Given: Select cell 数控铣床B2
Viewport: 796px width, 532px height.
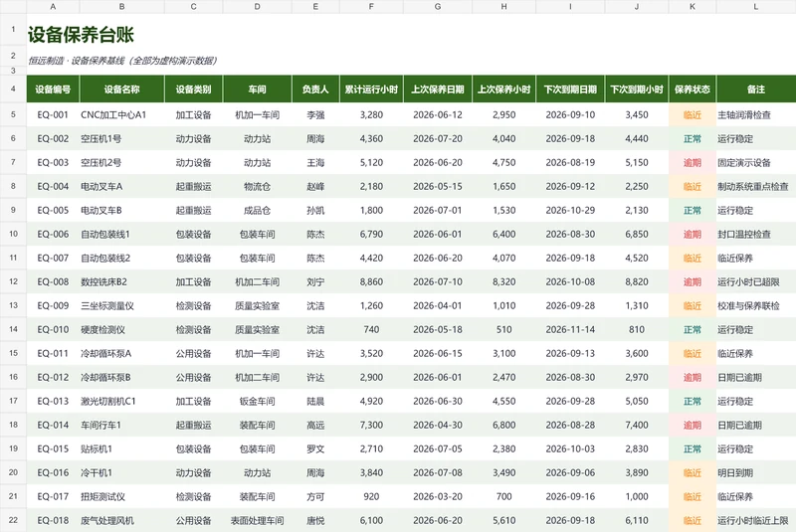Looking at the screenshot, I should pyautogui.click(x=121, y=281).
